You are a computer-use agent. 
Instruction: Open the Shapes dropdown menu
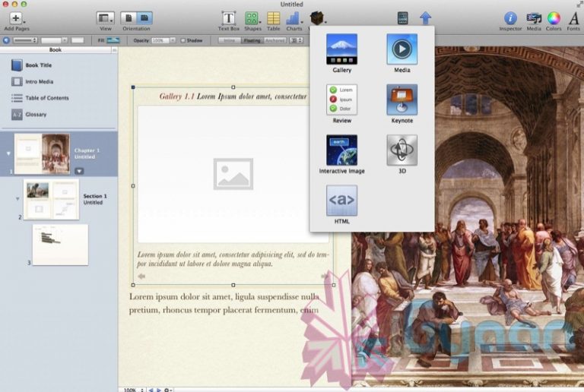(252, 18)
